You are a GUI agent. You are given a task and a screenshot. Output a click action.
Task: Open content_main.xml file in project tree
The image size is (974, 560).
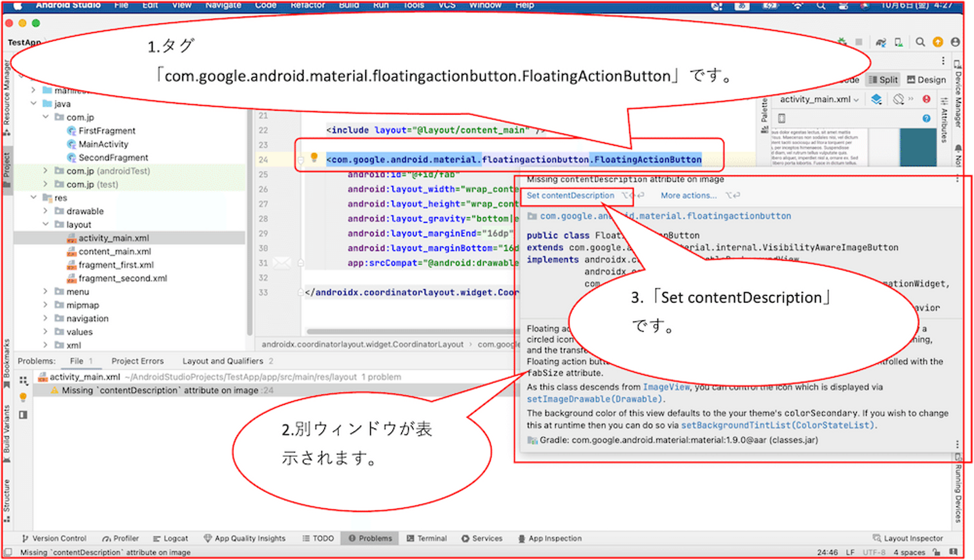pyautogui.click(x=114, y=252)
